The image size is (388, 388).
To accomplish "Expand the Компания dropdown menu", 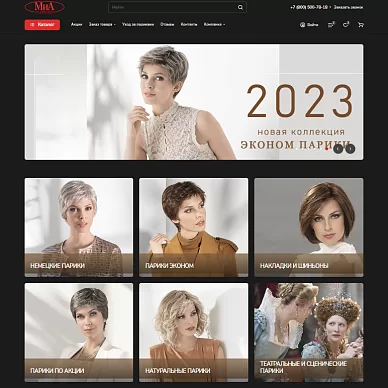I will pyautogui.click(x=214, y=24).
